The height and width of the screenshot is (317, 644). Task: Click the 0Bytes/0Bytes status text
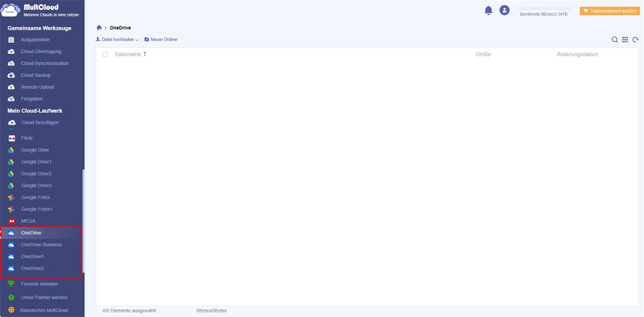[x=211, y=311]
